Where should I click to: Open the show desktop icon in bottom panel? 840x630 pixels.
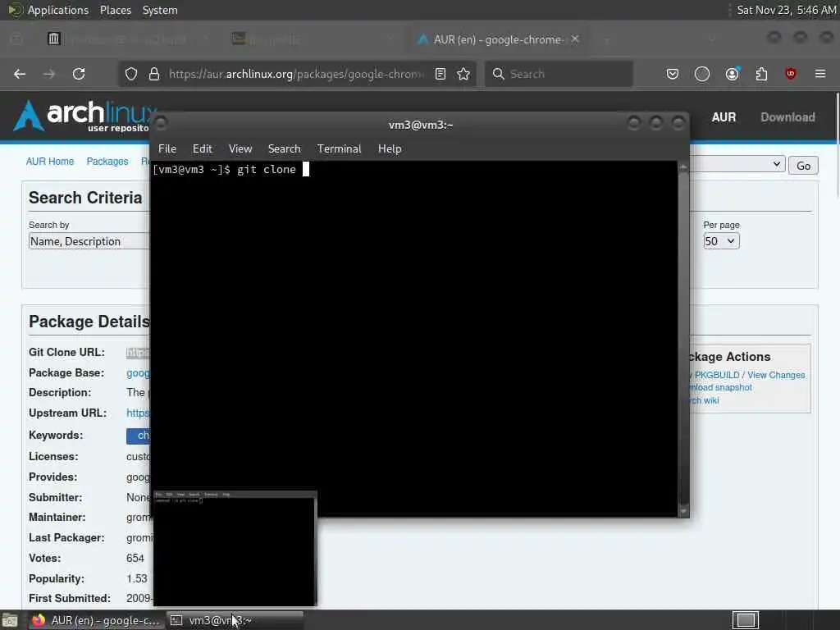(9, 621)
